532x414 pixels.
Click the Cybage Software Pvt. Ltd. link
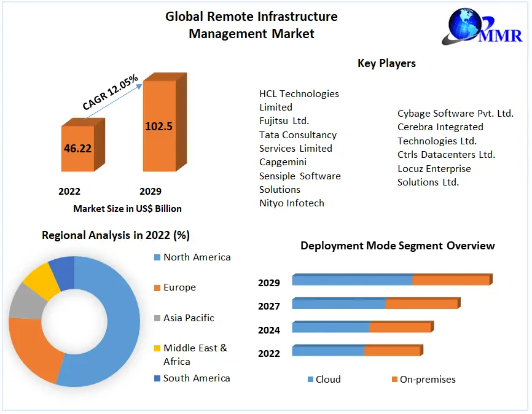pos(455,113)
